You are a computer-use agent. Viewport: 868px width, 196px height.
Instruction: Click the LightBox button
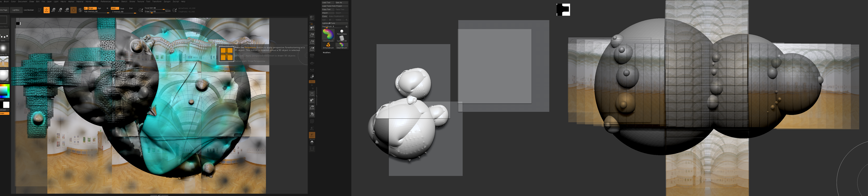(16, 10)
